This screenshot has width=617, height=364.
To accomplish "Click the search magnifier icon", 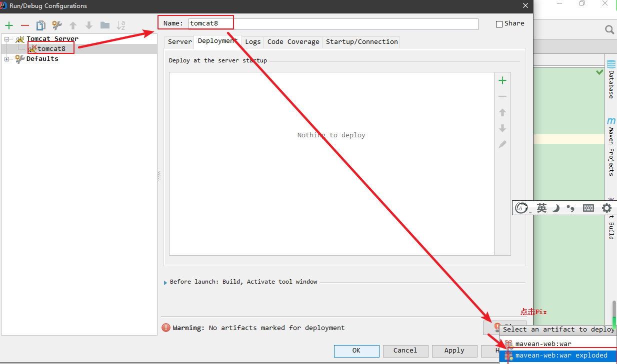I will [609, 30].
